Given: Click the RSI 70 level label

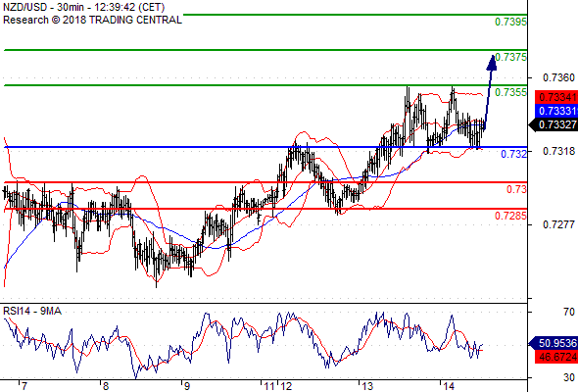Looking at the screenshot, I should click(x=569, y=312).
